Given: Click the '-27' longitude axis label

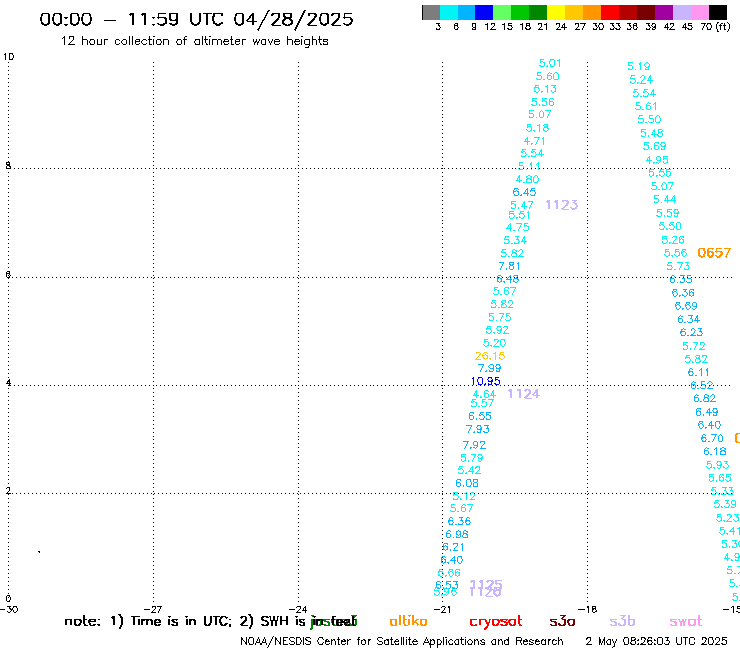Looking at the screenshot, I should point(153,609).
